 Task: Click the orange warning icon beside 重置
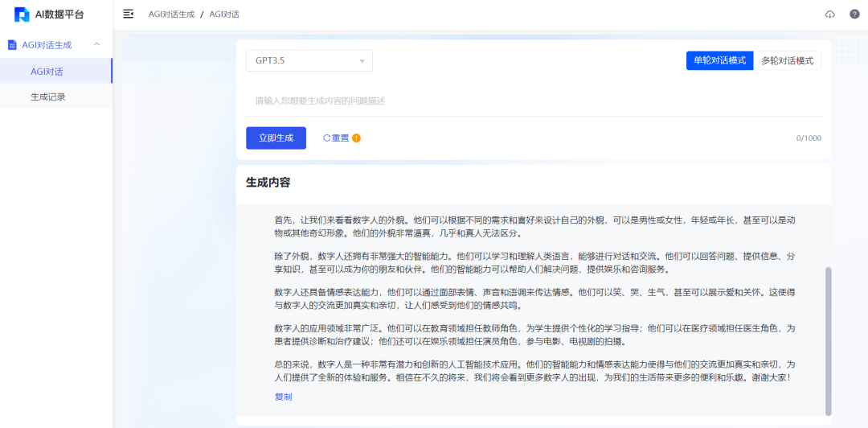(x=356, y=138)
